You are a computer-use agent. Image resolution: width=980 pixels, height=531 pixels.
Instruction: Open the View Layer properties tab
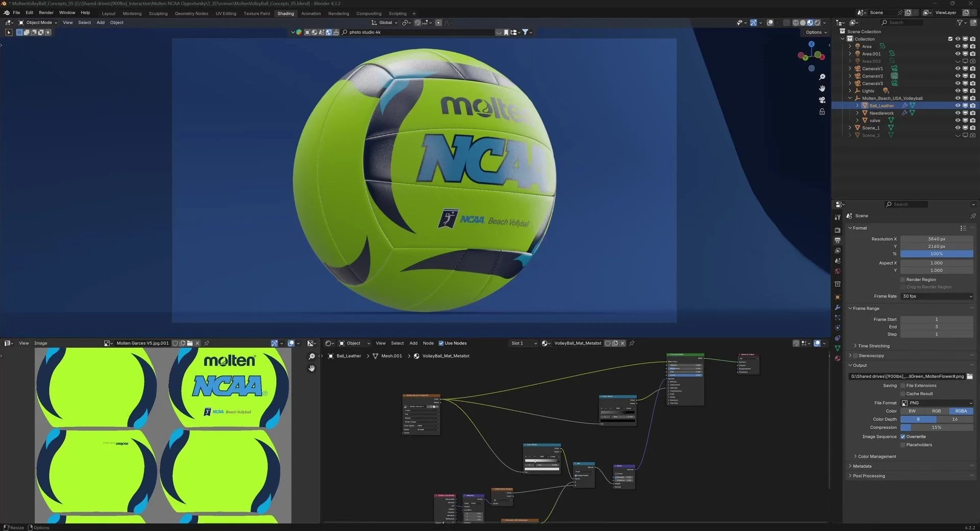pos(837,251)
